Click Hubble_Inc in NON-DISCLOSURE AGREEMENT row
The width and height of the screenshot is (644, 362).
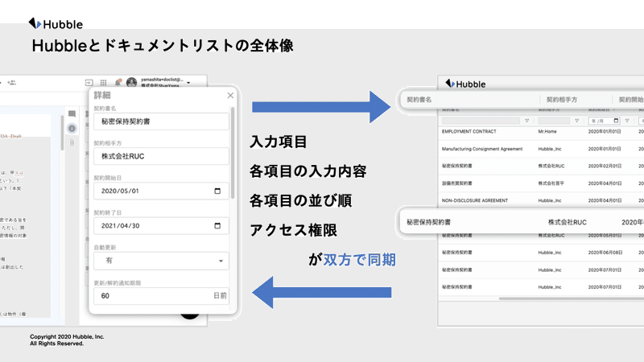550,200
